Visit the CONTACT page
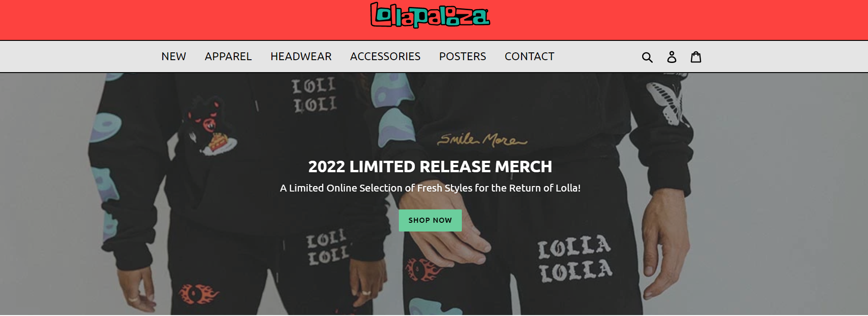This screenshot has height=316, width=868. pyautogui.click(x=529, y=56)
